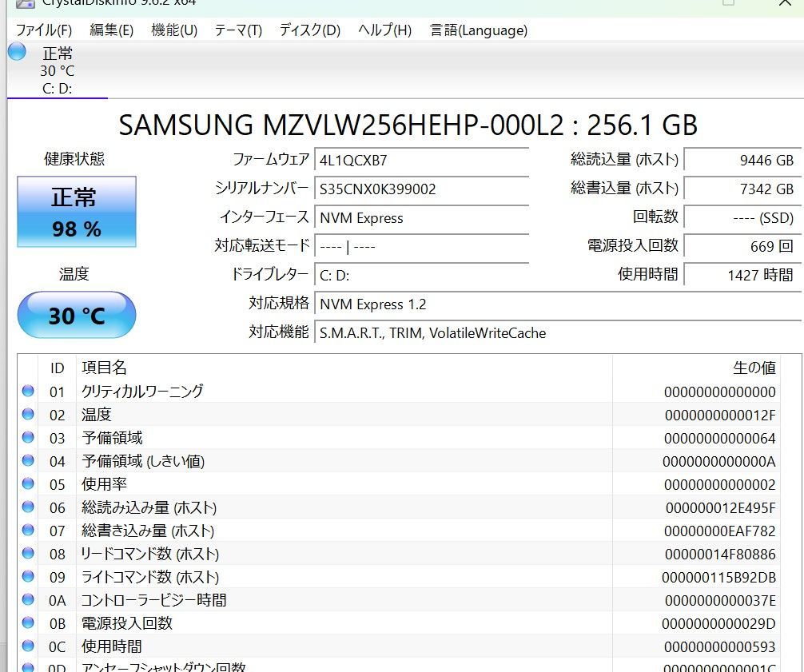
Task: Click status indicator beside 予備領域 row
Action: pyautogui.click(x=28, y=437)
